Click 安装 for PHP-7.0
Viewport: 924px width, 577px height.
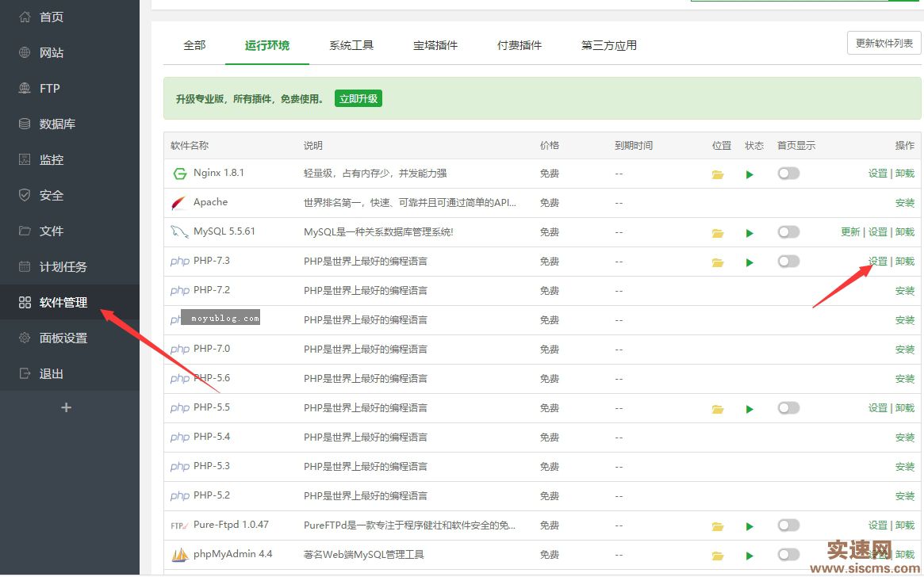coord(904,350)
